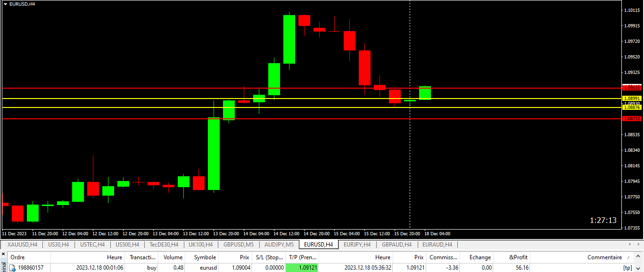
Task: Switch to the EURJPY,H4 tab
Action: pos(358,245)
